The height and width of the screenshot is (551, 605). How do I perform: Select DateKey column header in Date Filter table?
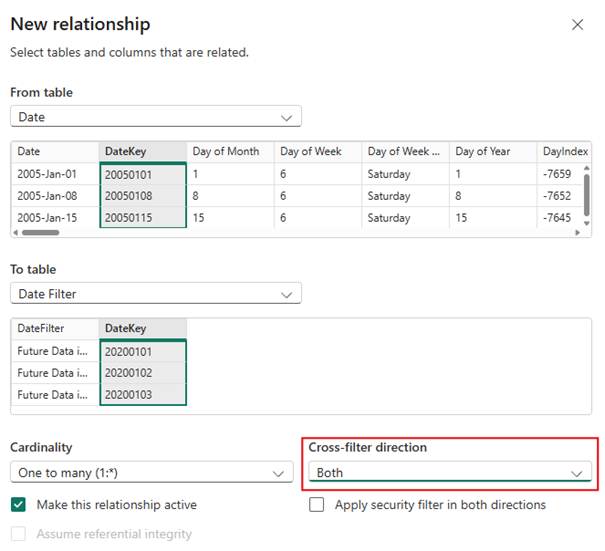[142, 329]
